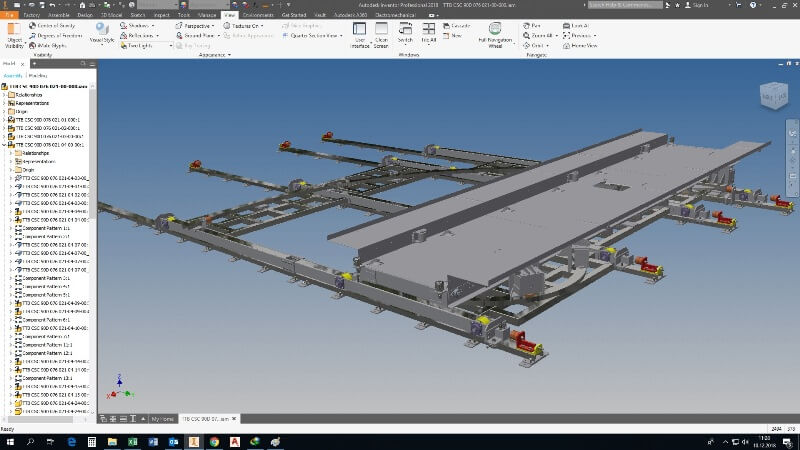Open Outlook from the Windows taskbar
The height and width of the screenshot is (450, 800).
[x=173, y=442]
